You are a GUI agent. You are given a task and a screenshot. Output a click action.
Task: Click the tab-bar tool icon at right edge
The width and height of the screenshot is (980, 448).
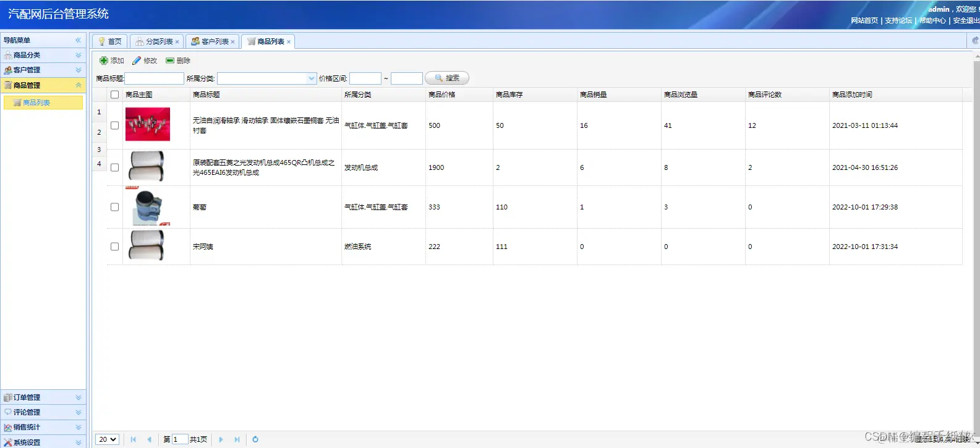pyautogui.click(x=975, y=41)
